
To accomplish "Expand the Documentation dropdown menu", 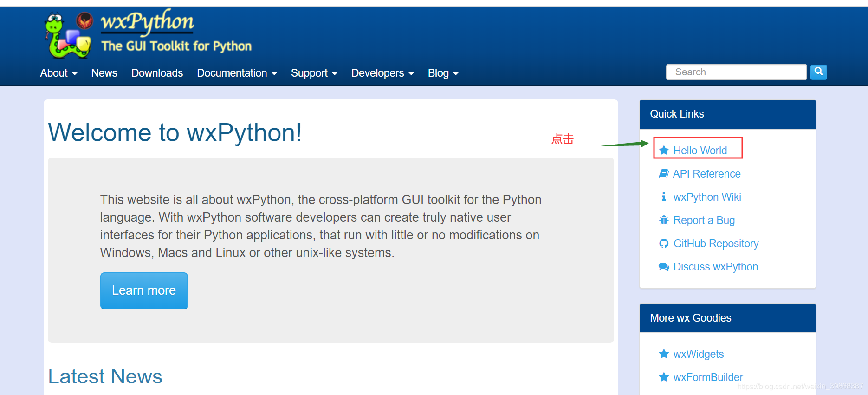I will tap(237, 73).
